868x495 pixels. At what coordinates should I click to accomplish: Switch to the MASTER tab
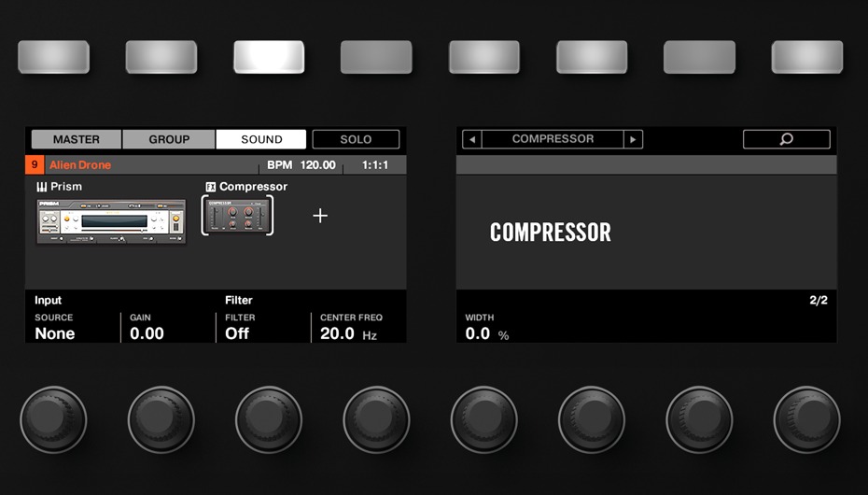click(x=77, y=139)
